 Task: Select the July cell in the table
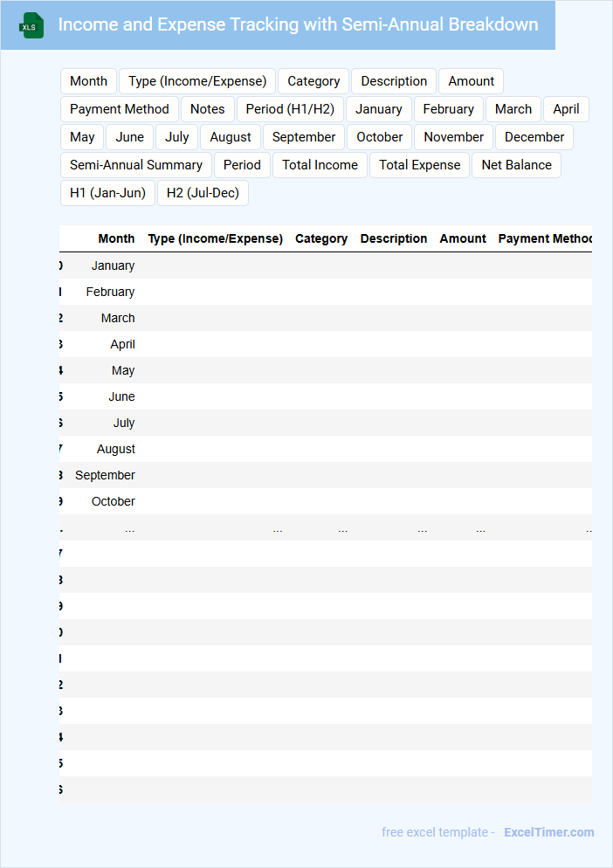click(x=124, y=423)
